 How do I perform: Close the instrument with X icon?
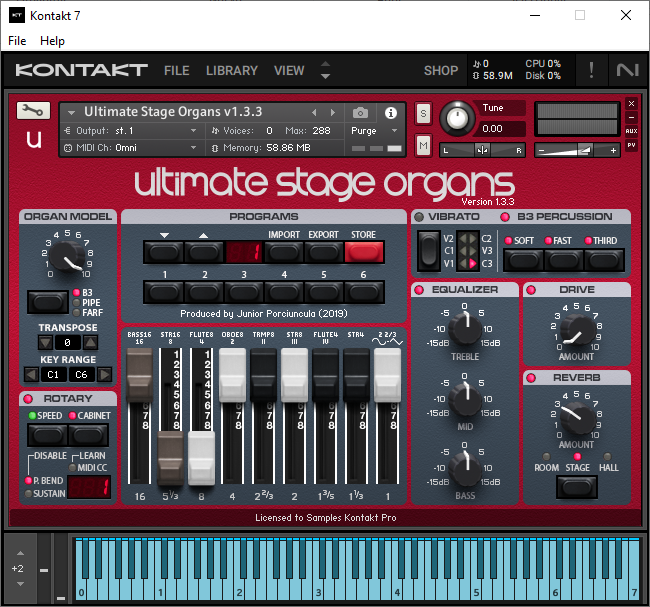tap(631, 103)
